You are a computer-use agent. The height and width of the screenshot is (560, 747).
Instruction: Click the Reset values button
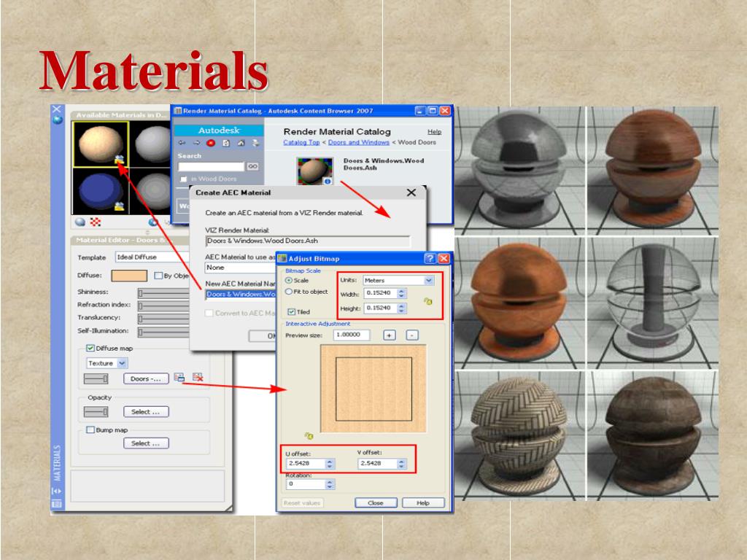302,503
